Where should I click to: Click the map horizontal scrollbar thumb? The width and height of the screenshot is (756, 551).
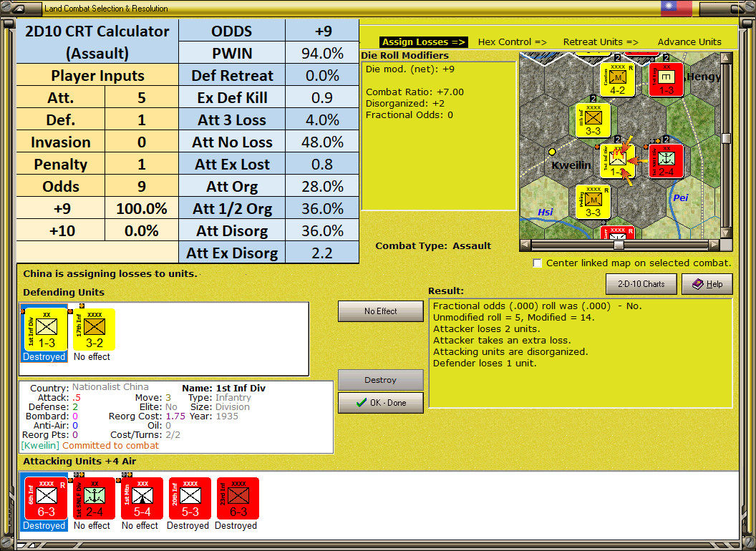[x=619, y=245]
